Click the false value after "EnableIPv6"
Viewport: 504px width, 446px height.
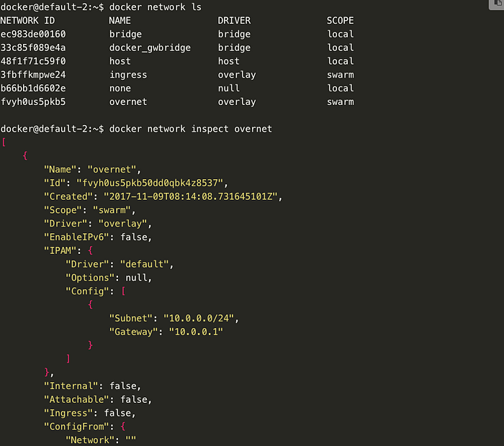(x=134, y=237)
